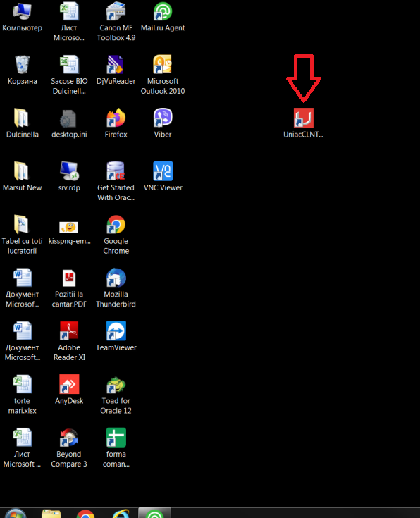This screenshot has width=420, height=518.
Task: Open Internet Explorer from taskbar
Action: [121, 513]
